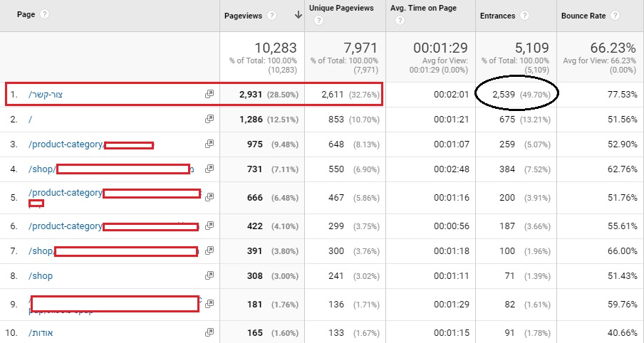This screenshot has height=343, width=644.
Task: Open /shop row 8 external link icon
Action: tap(209, 275)
